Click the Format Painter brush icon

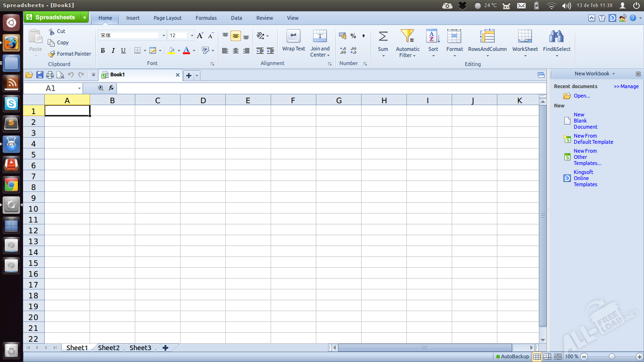(52, 54)
